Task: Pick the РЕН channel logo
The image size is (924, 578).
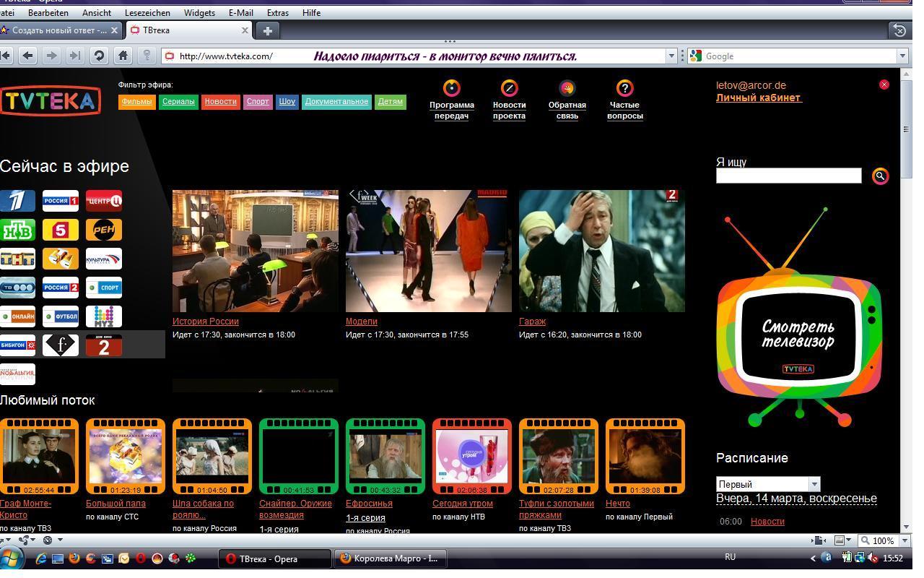Action: point(104,230)
